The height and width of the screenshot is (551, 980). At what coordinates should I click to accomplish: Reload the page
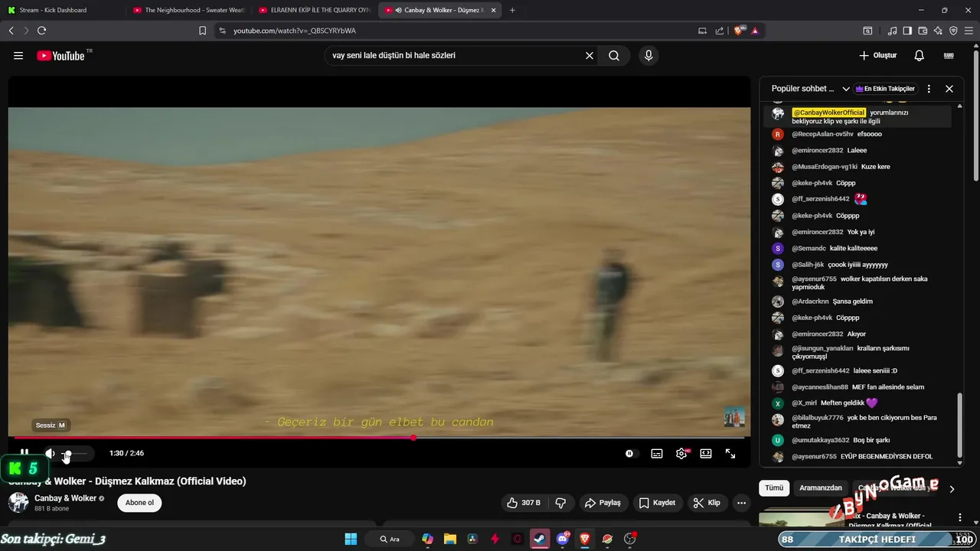coord(41,31)
